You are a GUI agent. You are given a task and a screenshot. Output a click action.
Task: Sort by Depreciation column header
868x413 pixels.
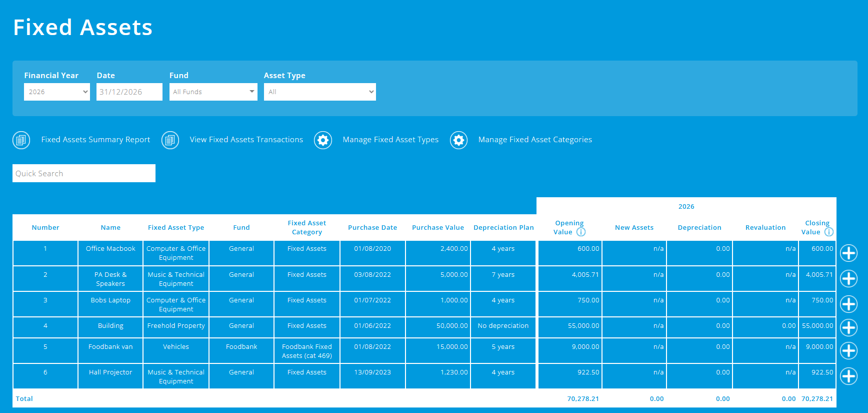[699, 227]
